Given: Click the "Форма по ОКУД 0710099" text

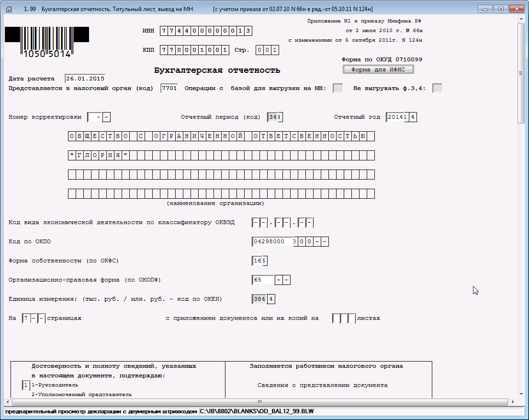Looking at the screenshot, I should 382,59.
